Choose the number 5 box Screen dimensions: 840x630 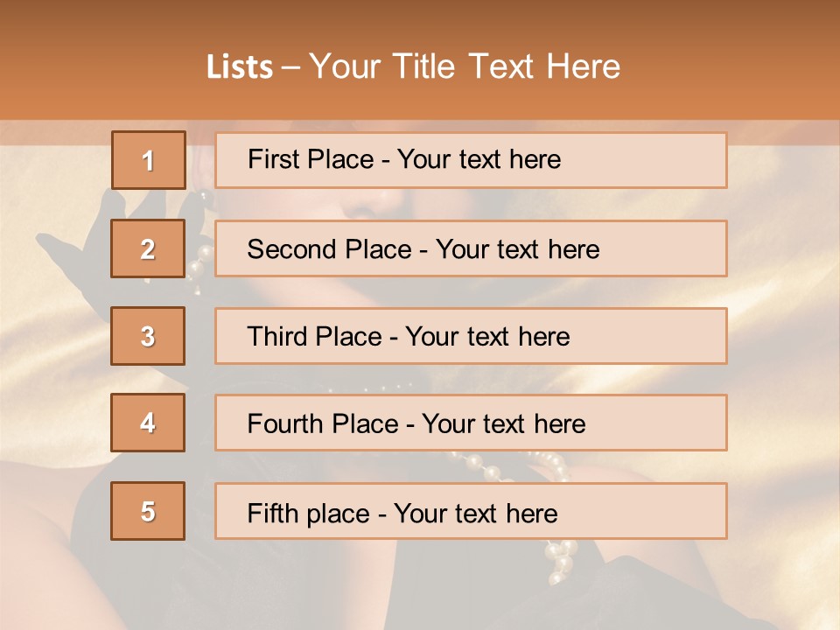tap(148, 511)
